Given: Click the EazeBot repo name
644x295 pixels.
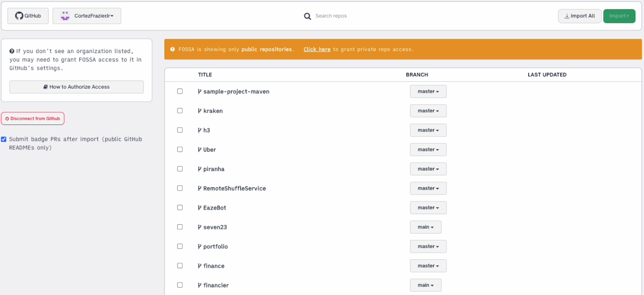Looking at the screenshot, I should pos(215,208).
